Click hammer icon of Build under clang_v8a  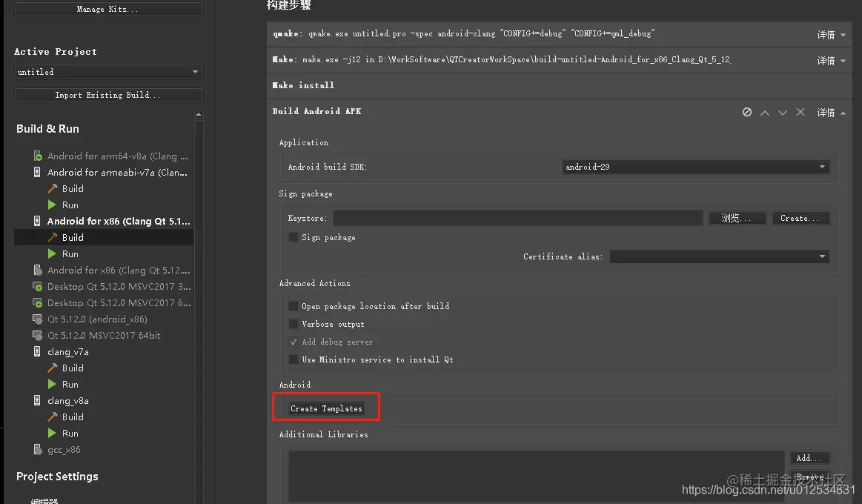click(52, 417)
